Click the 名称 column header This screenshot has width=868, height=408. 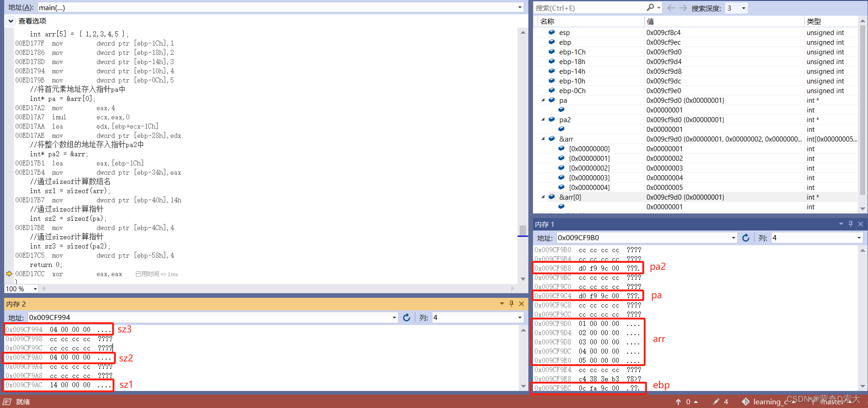(x=547, y=21)
